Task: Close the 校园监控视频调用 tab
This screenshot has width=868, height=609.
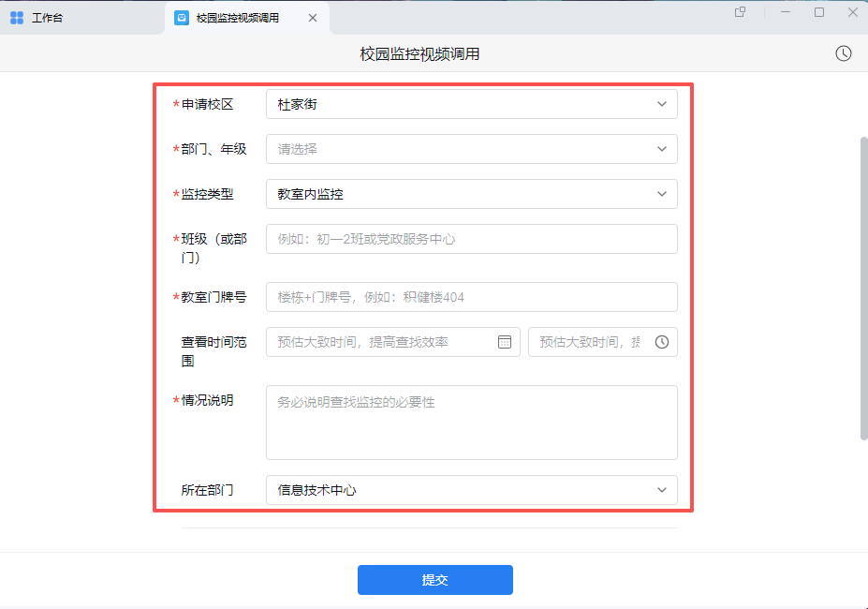Action: pyautogui.click(x=313, y=18)
